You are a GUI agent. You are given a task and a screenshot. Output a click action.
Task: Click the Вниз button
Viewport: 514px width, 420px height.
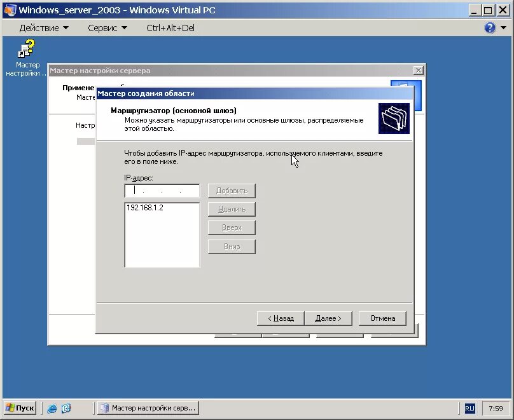click(232, 247)
